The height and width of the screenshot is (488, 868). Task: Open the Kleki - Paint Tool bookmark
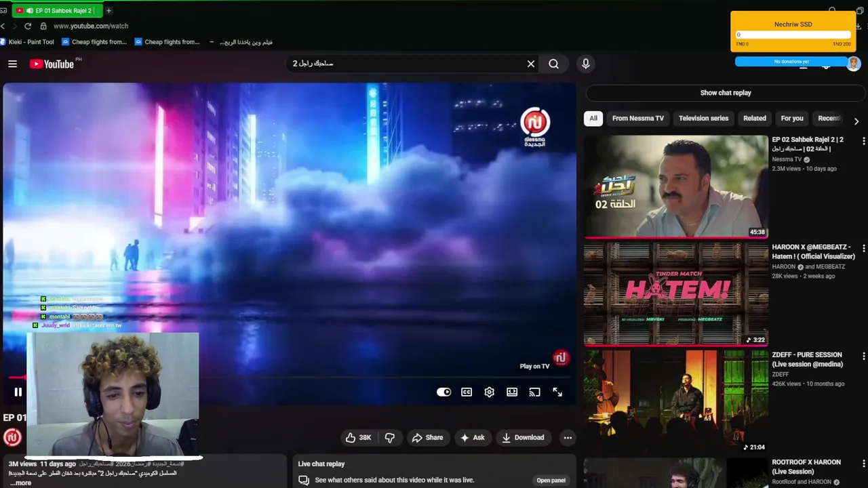point(27,42)
